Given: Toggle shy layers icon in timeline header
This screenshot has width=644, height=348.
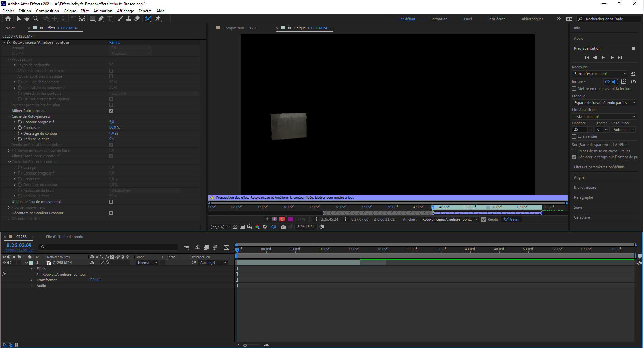Looking at the screenshot, I should click(x=198, y=247).
